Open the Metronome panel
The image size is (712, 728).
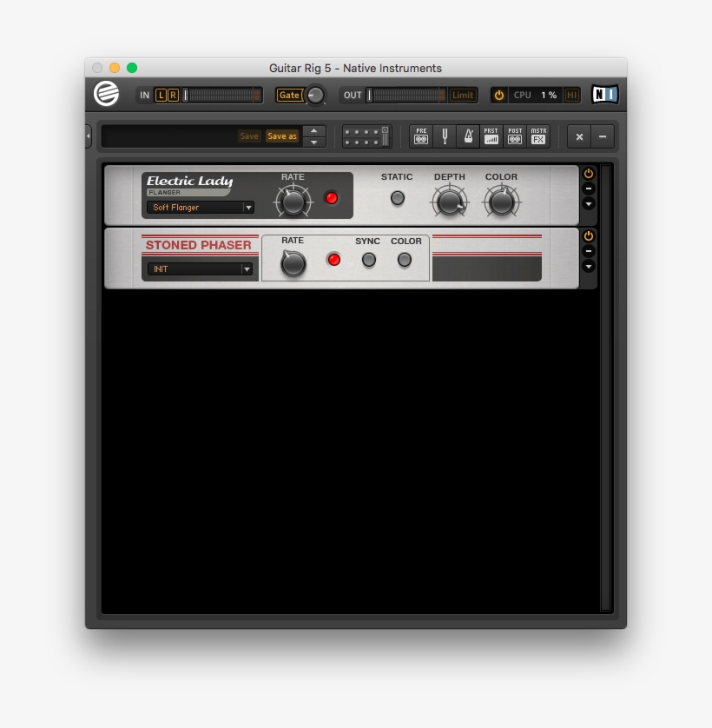tap(467, 136)
